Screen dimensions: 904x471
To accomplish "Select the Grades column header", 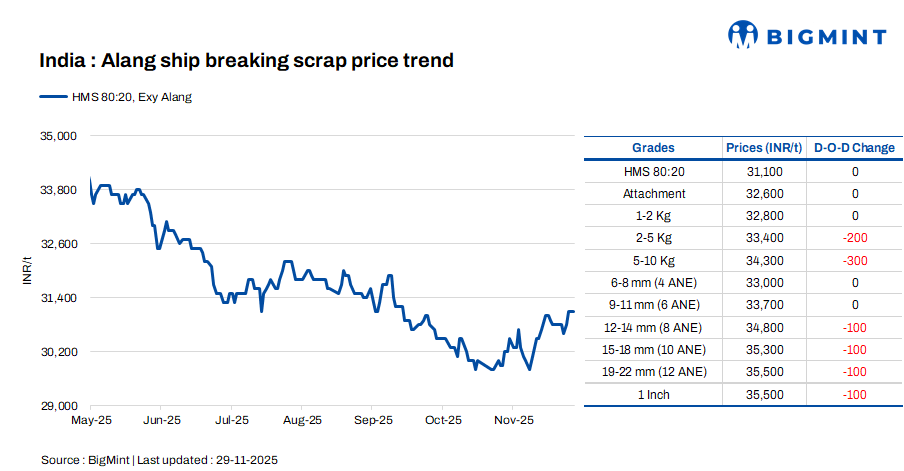I will click(653, 148).
